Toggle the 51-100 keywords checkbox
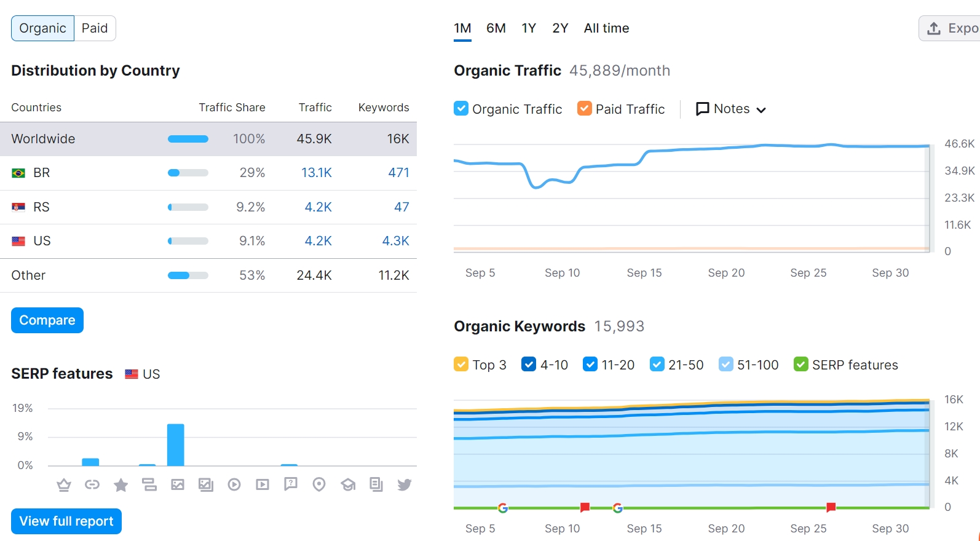This screenshot has width=980, height=541. [726, 364]
